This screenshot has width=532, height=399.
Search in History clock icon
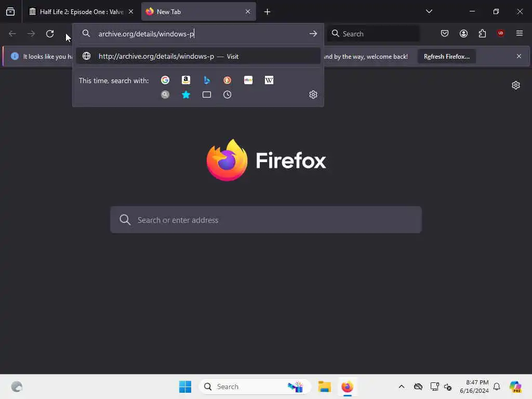[x=228, y=95]
